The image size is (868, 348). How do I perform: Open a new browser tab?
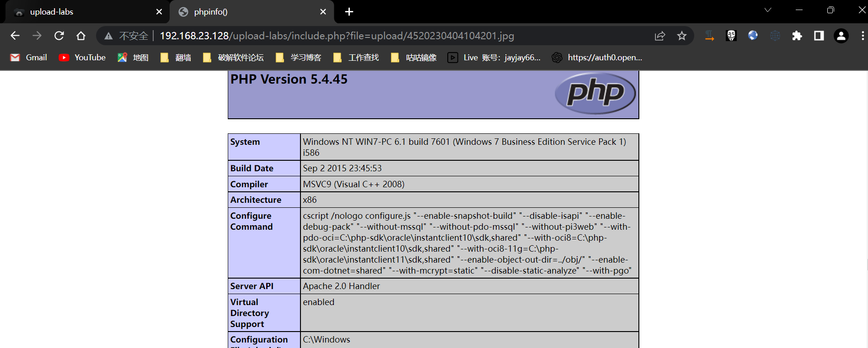(349, 12)
